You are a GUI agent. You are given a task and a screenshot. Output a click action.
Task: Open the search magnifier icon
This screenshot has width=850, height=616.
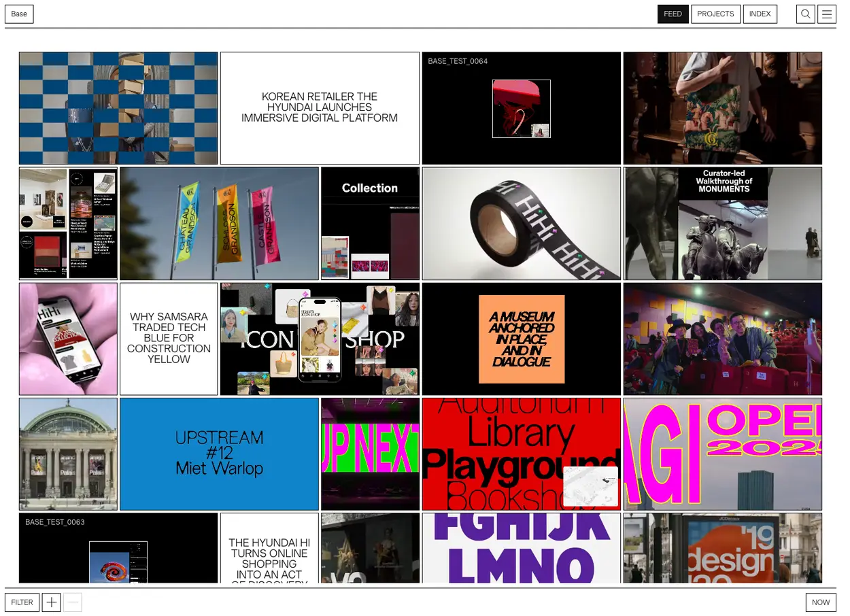coord(805,14)
